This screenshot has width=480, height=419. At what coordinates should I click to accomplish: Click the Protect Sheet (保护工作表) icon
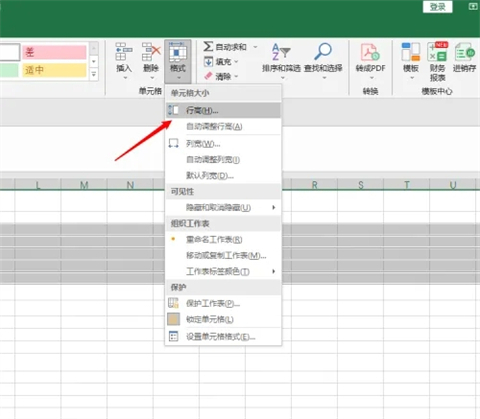173,303
